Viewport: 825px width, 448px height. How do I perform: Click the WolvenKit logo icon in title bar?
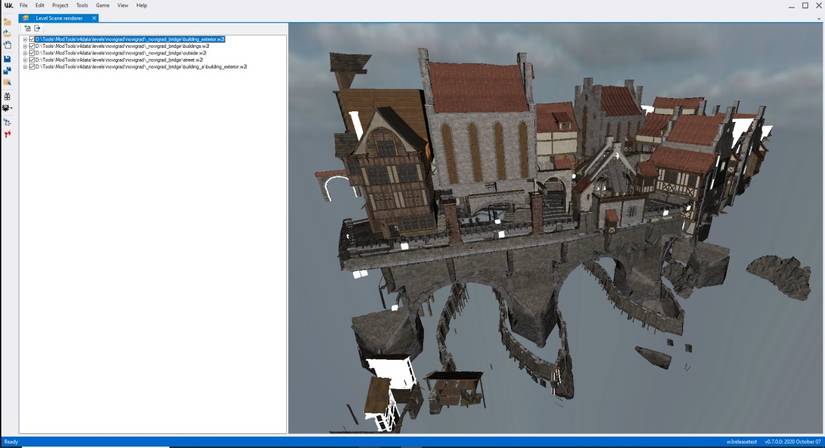coord(8,5)
